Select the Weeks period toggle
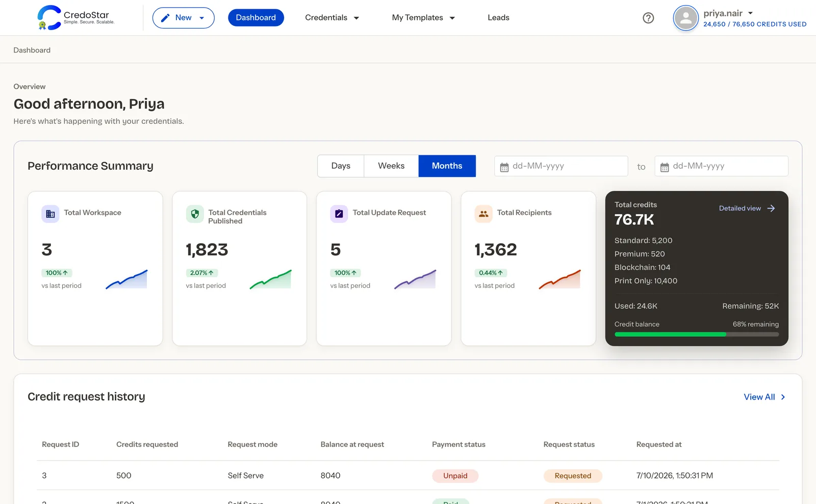Image resolution: width=816 pixels, height=504 pixels. coord(391,166)
